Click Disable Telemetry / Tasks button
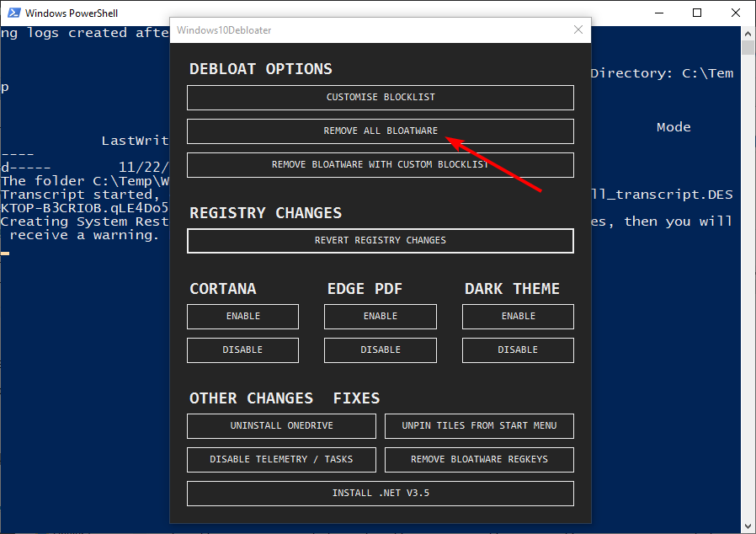The width and height of the screenshot is (756, 534). [281, 460]
